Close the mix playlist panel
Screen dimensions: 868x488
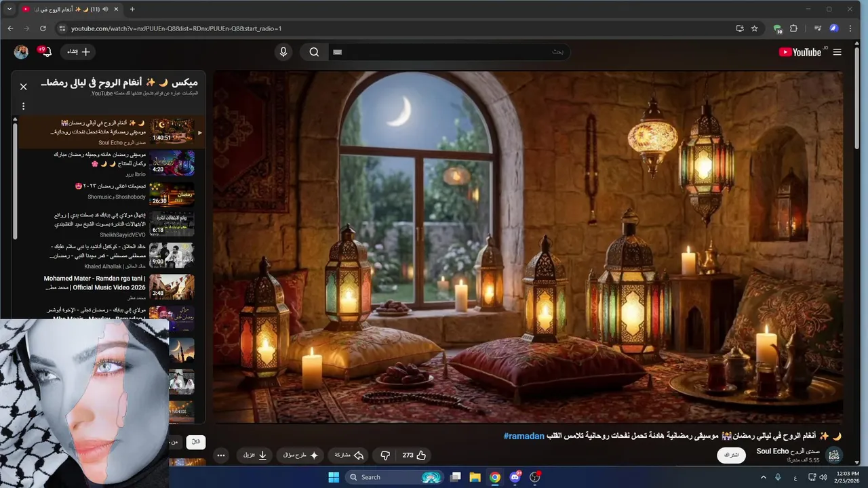click(x=23, y=87)
